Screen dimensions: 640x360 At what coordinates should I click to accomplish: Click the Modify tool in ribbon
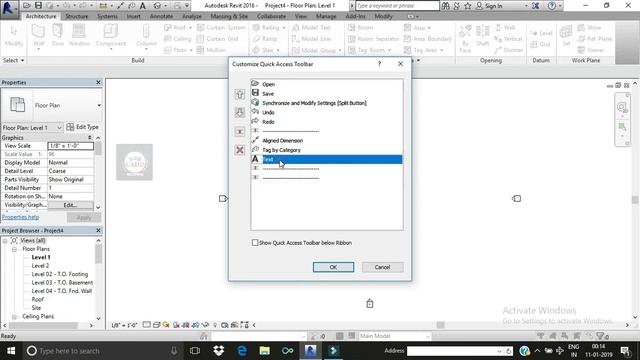pyautogui.click(x=14, y=36)
